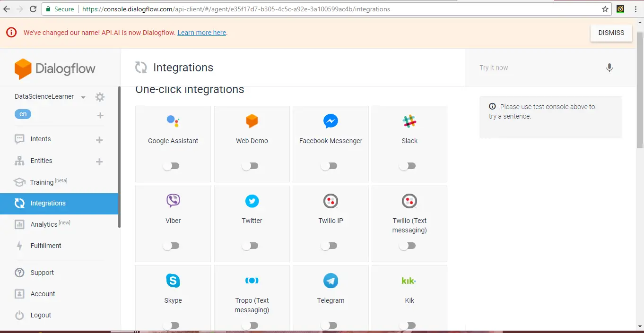Click the Try it now input field
644x333 pixels.
tap(539, 68)
